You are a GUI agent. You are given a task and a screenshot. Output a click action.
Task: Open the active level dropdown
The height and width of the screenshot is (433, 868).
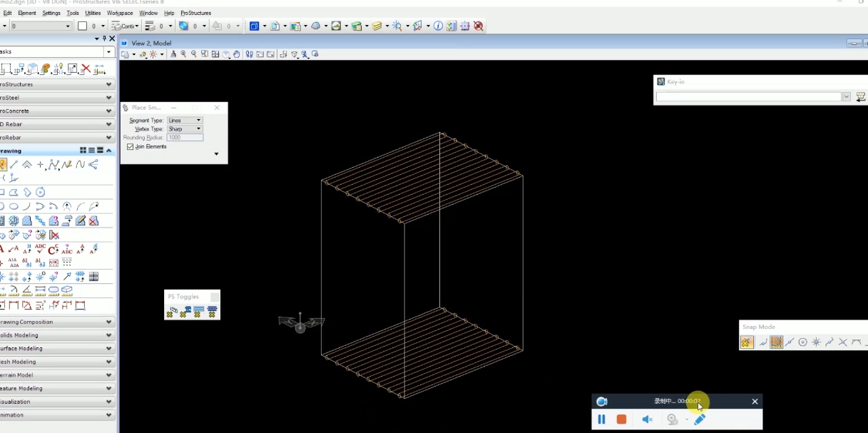pos(41,26)
